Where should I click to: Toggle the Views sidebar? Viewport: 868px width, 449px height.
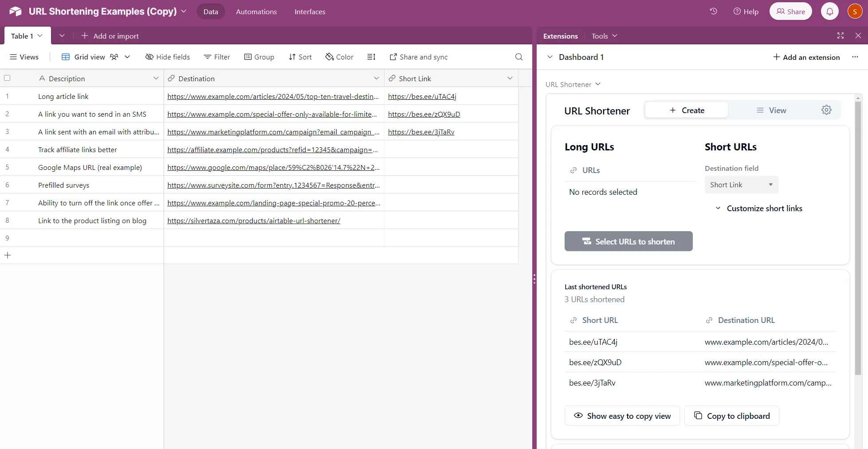point(24,57)
